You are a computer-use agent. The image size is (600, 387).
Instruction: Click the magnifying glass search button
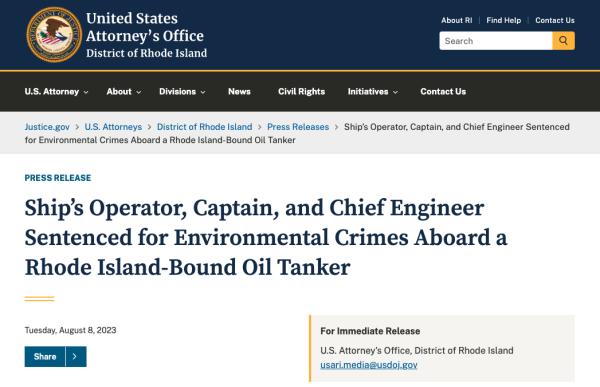click(x=563, y=41)
